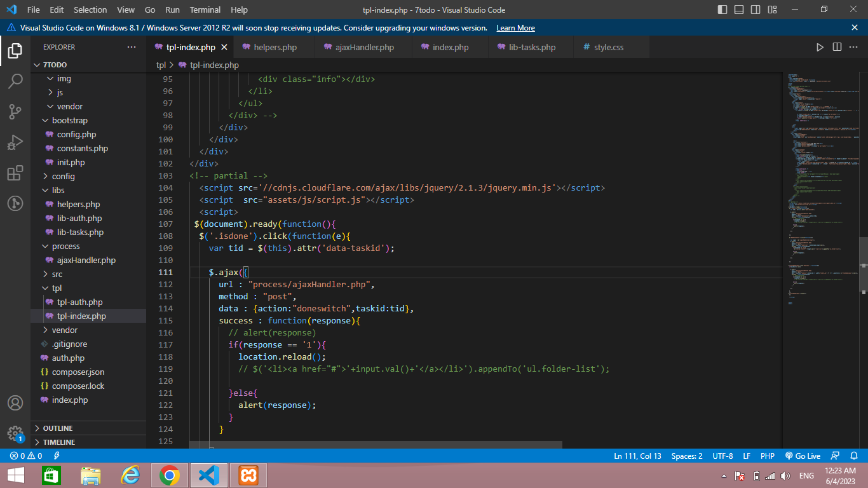The image size is (868, 488).
Task: Change the PHP language mode
Action: coord(768,456)
